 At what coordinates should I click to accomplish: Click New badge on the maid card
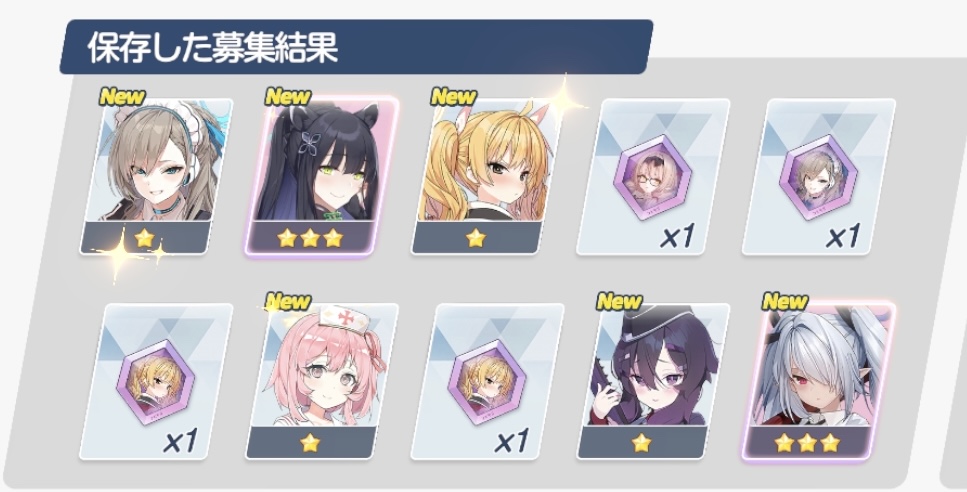coord(122,96)
